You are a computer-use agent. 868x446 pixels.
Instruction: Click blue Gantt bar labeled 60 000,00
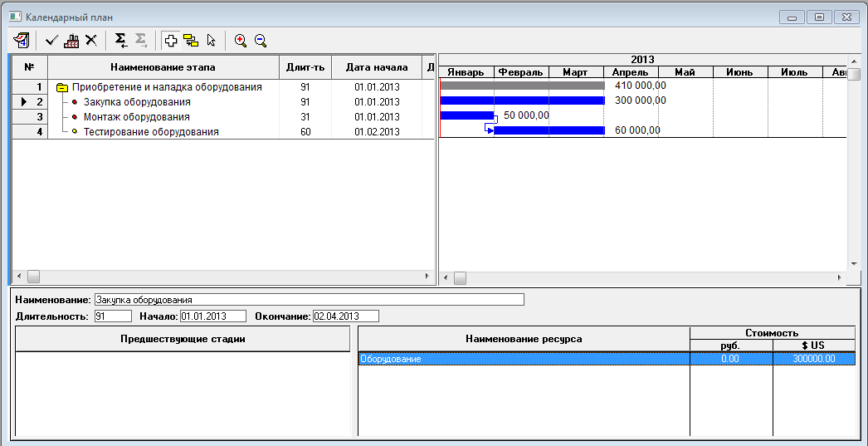click(549, 130)
